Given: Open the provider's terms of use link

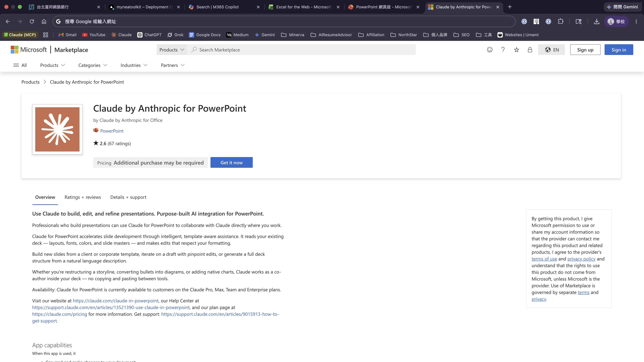Looking at the screenshot, I should click(x=544, y=259).
